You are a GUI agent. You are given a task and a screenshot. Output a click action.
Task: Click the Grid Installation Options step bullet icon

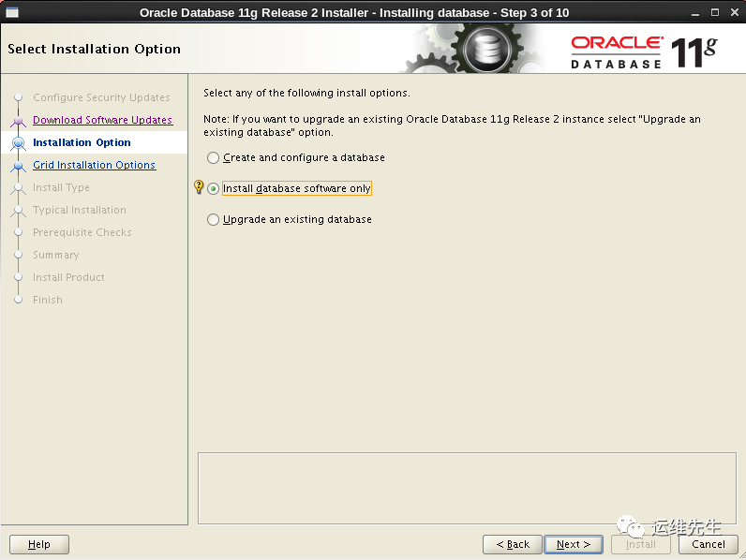coord(19,166)
